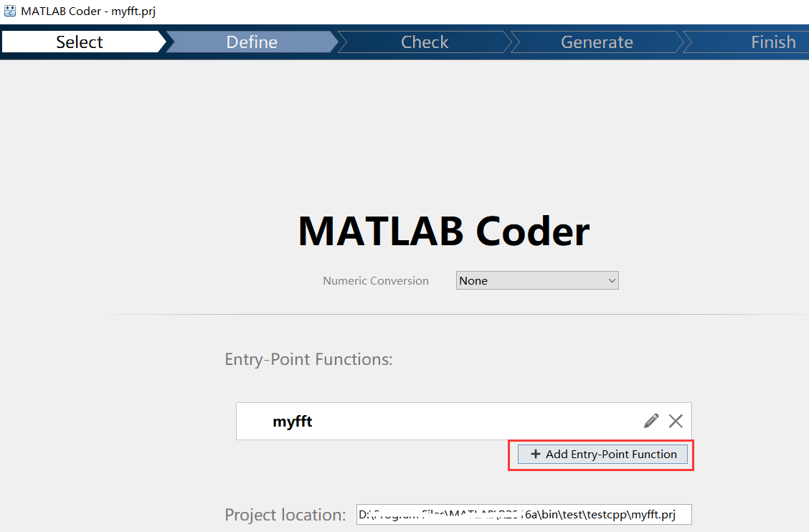Viewport: 809px width, 532px height.
Task: Select the myfft function entry
Action: [x=293, y=422]
